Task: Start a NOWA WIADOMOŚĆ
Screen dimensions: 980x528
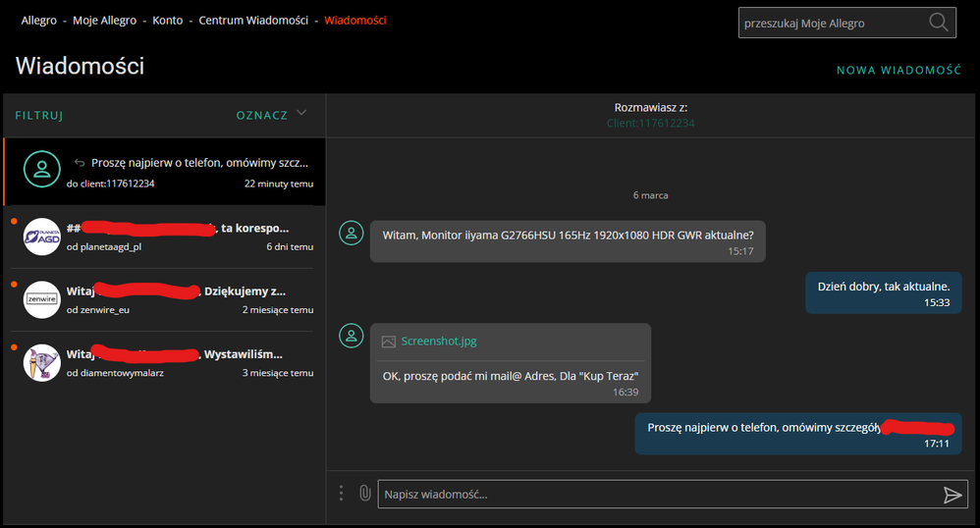Action: [x=898, y=70]
